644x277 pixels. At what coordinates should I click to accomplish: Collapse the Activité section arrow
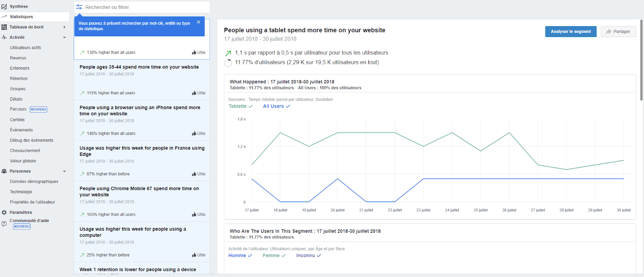coord(64,37)
